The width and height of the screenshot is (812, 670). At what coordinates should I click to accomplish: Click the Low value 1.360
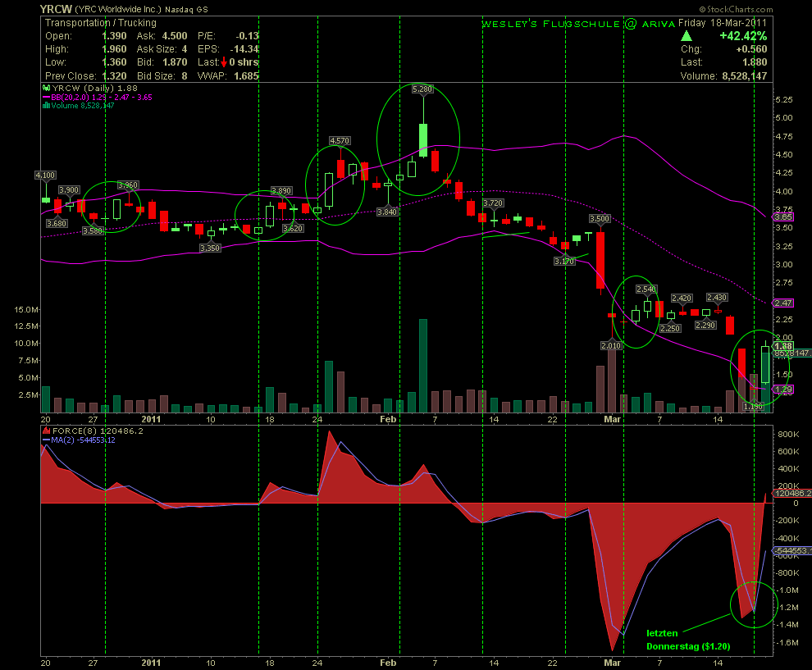(114, 62)
